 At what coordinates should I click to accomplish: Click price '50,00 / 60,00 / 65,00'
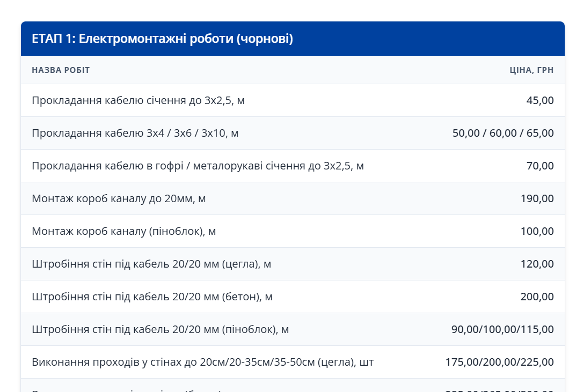[x=503, y=133]
